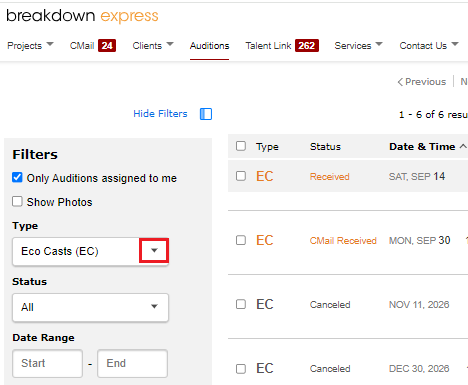Click the Status column header
The image size is (468, 385).
tap(325, 147)
